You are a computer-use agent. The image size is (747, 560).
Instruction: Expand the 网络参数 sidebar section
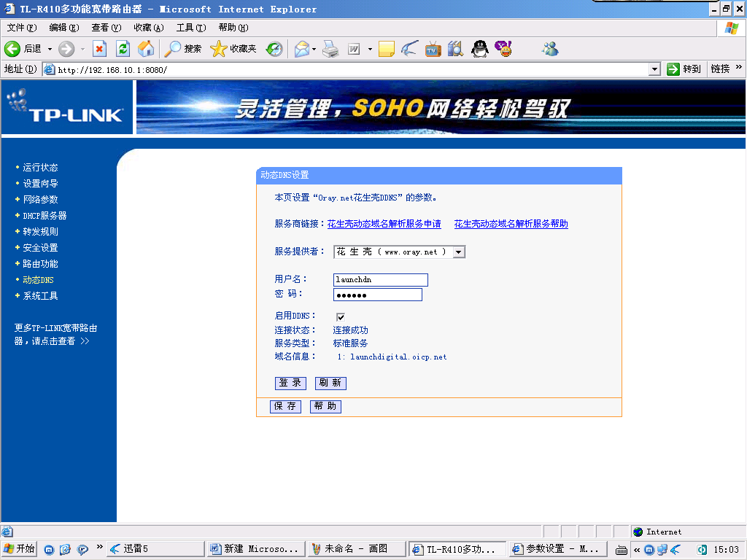coord(40,200)
